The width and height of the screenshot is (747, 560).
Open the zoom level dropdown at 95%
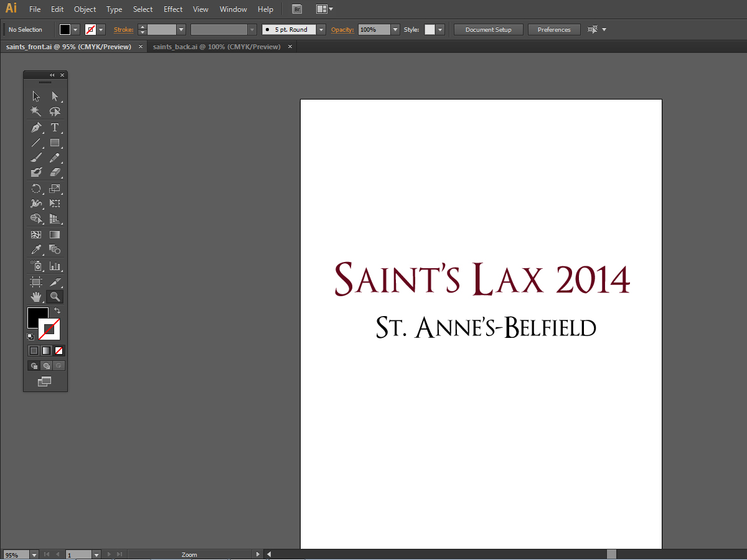(x=34, y=554)
